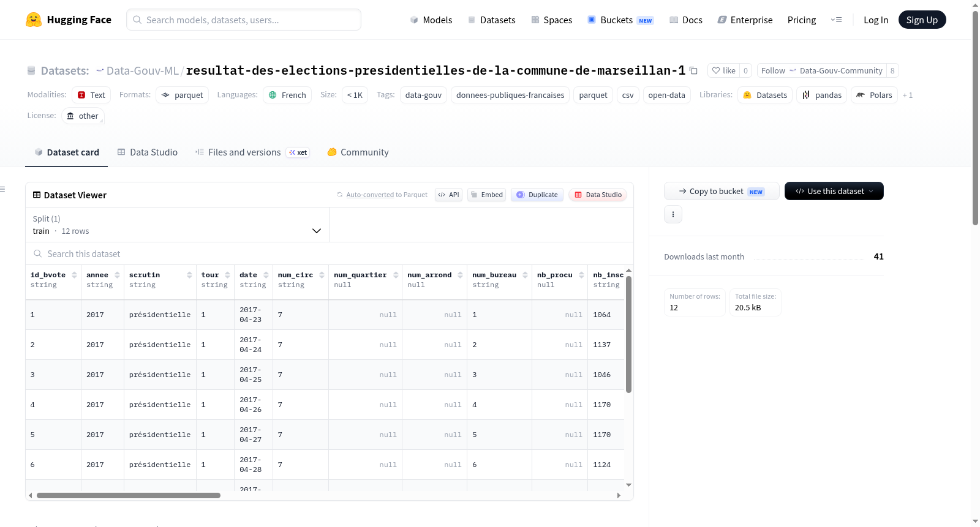980x527 pixels.
Task: Open Docs in the top navigation
Action: (x=686, y=20)
